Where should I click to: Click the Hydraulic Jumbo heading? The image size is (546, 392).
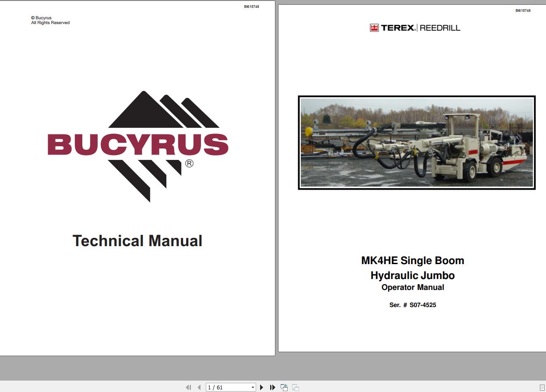click(412, 275)
